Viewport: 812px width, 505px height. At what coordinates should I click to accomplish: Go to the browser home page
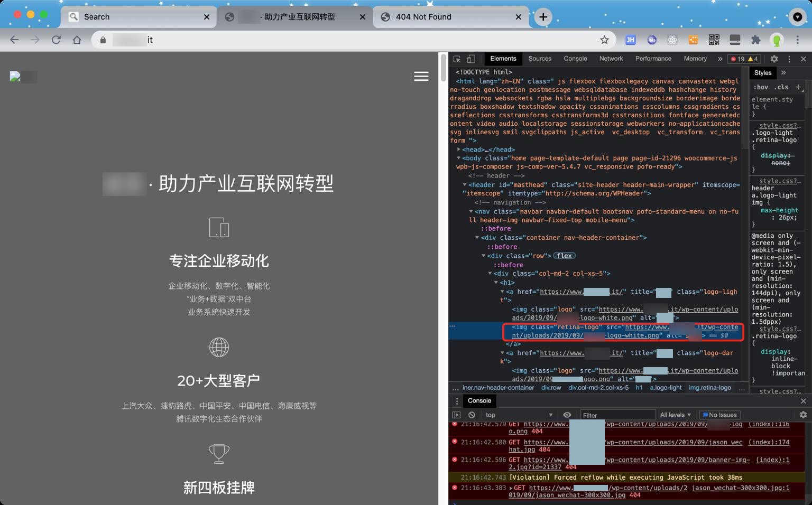pos(77,40)
